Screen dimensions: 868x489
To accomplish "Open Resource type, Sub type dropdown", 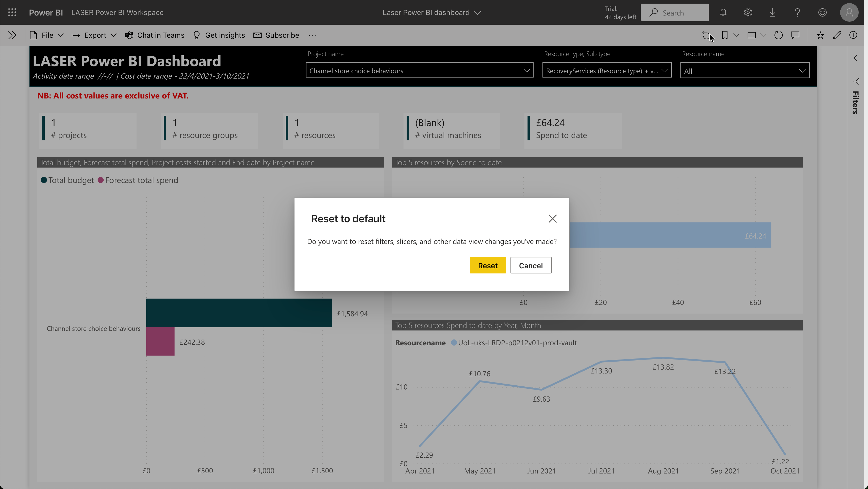I will point(607,70).
